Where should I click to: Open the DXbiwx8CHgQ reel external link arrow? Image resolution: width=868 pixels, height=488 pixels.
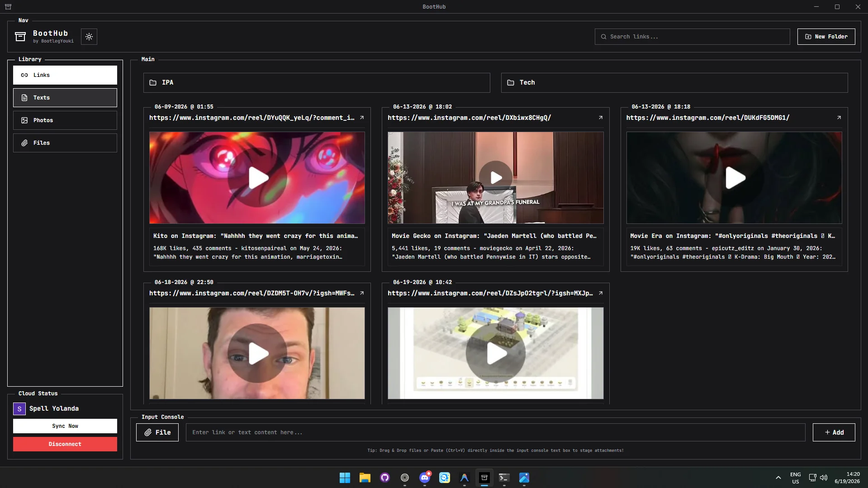[601, 118]
